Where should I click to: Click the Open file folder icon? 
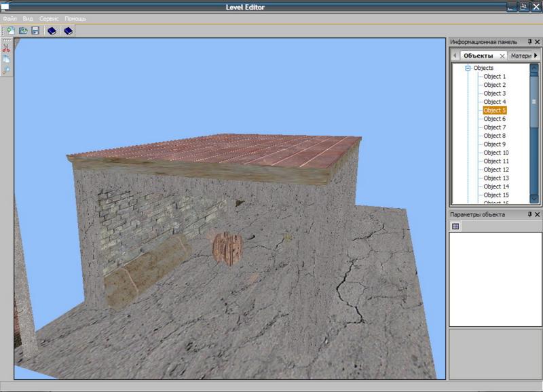(x=23, y=31)
